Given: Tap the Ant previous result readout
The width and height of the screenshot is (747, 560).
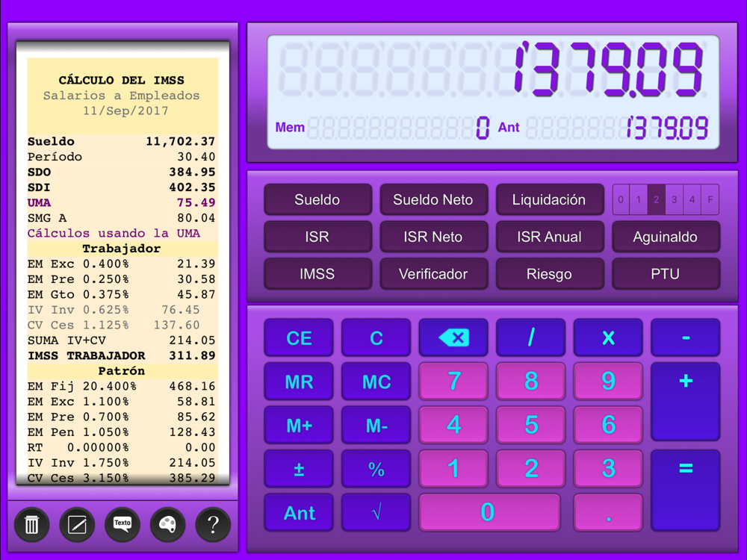Looking at the screenshot, I should 603,128.
